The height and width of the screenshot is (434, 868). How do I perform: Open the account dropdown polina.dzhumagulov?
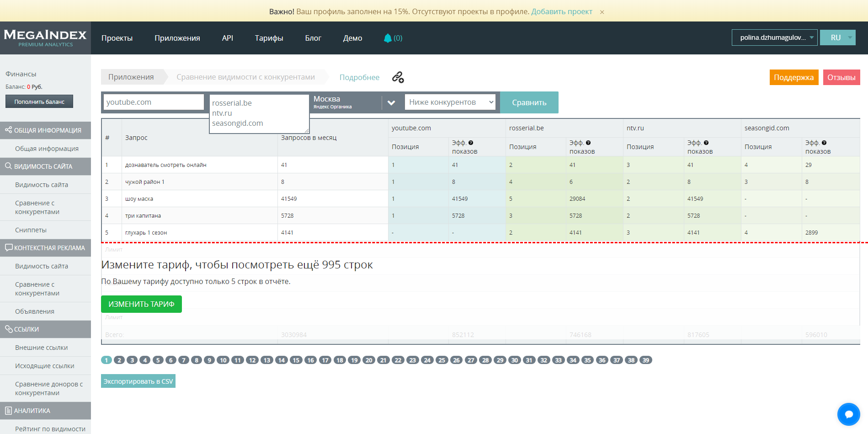click(x=775, y=38)
